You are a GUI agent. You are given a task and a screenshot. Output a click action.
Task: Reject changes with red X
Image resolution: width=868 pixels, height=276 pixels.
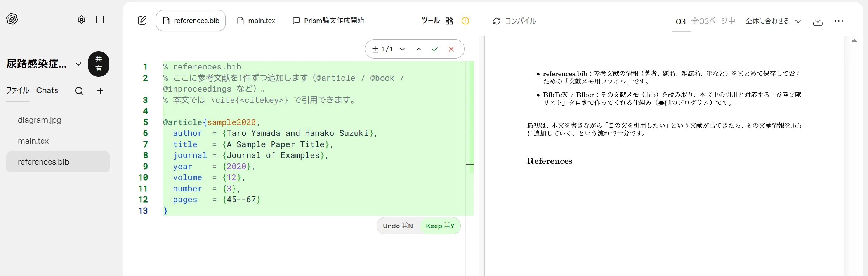click(x=451, y=49)
